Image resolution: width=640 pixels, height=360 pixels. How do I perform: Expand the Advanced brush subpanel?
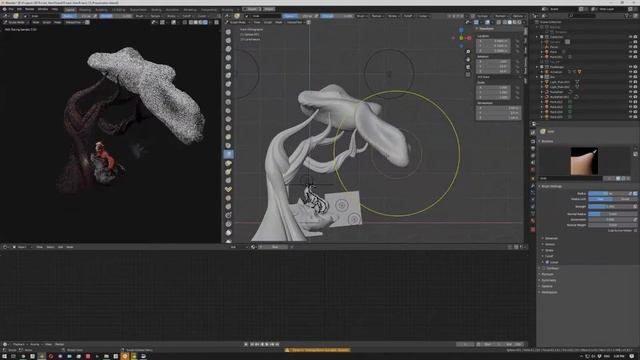tap(551, 238)
